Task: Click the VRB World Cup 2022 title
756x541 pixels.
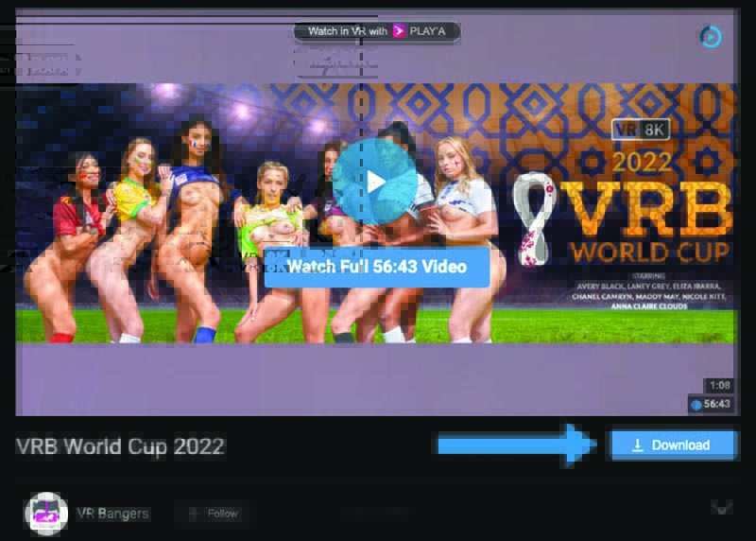Action: pyautogui.click(x=120, y=446)
